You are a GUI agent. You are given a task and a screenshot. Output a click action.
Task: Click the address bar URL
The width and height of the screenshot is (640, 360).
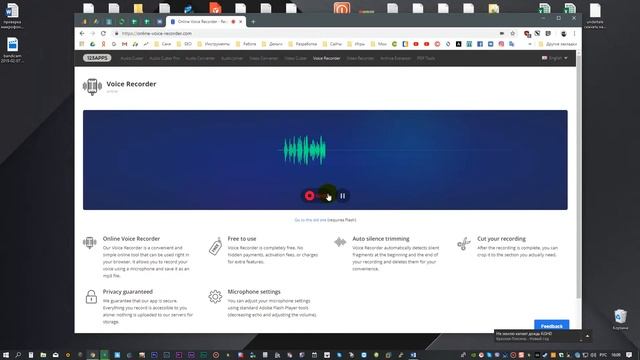157,33
